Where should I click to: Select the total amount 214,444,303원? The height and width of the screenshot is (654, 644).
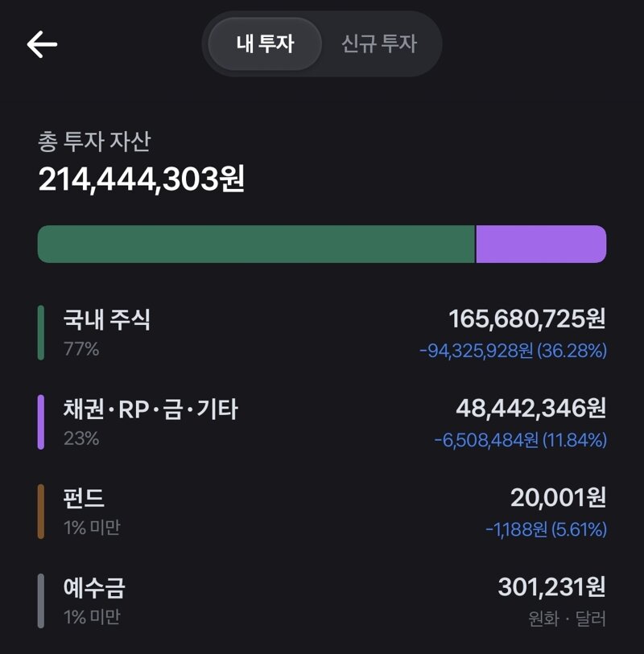click(142, 179)
